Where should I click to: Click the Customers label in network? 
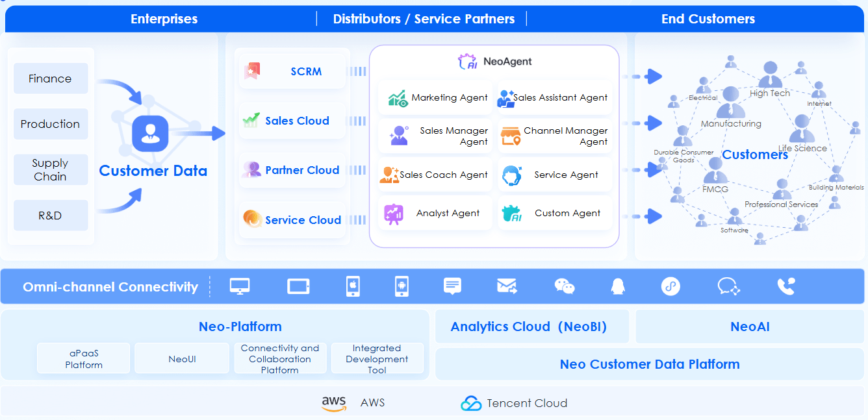click(755, 154)
